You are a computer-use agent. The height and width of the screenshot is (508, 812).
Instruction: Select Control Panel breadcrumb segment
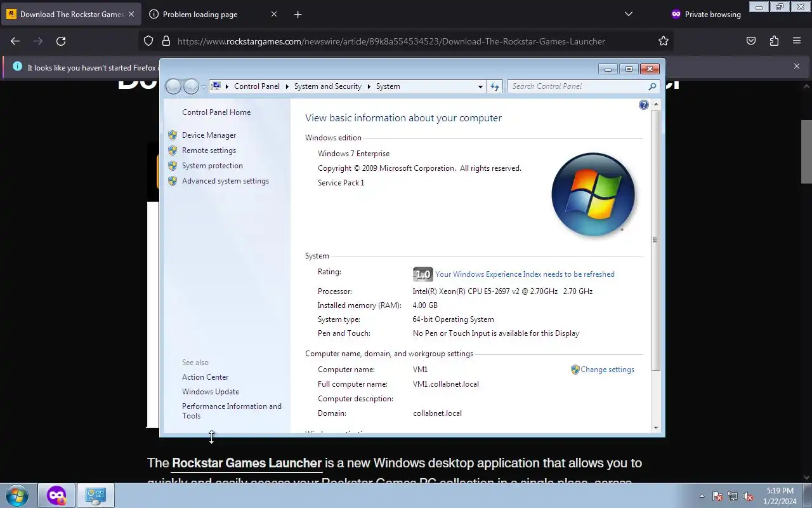(256, 86)
